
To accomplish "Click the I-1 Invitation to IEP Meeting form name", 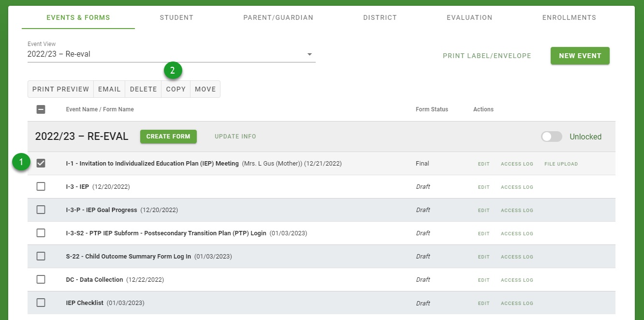I will click(x=152, y=164).
